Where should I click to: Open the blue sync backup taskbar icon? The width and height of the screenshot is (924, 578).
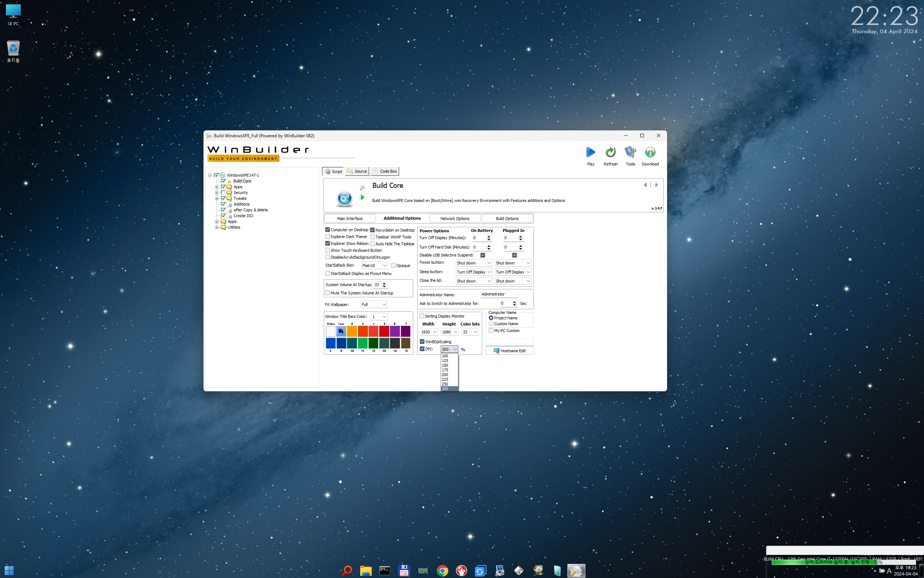[480, 571]
